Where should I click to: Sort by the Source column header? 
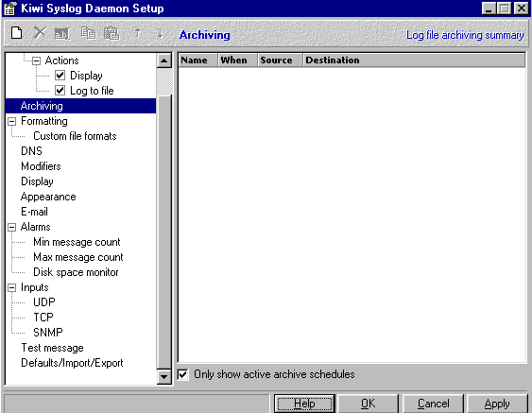(x=280, y=60)
